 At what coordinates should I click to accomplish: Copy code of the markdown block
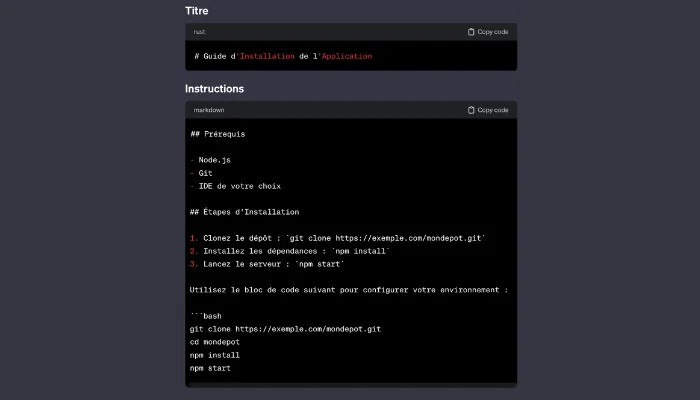[488, 110]
